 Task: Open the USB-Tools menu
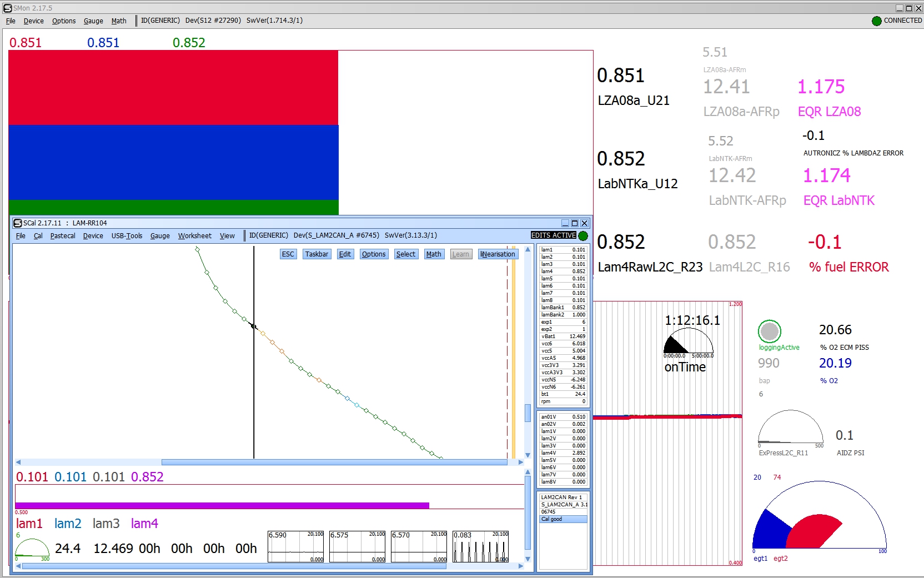point(127,236)
